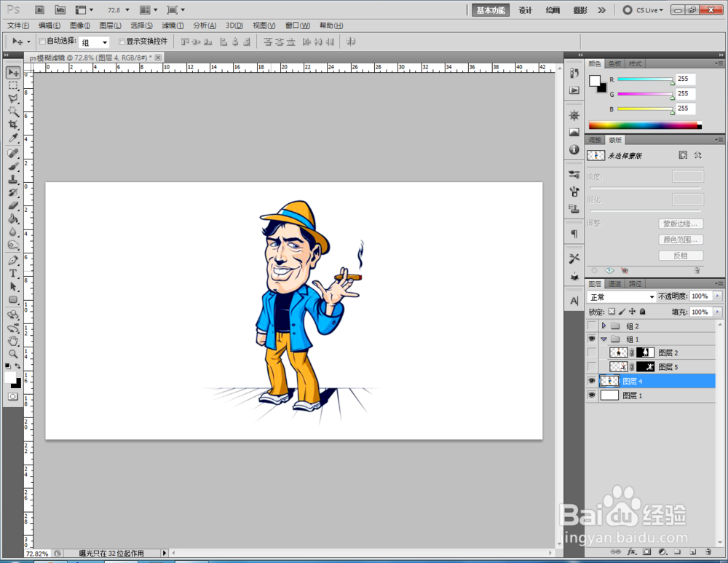Launch Mini Bridge from top bar
Viewport: 728px width, 563px height.
click(60, 9)
